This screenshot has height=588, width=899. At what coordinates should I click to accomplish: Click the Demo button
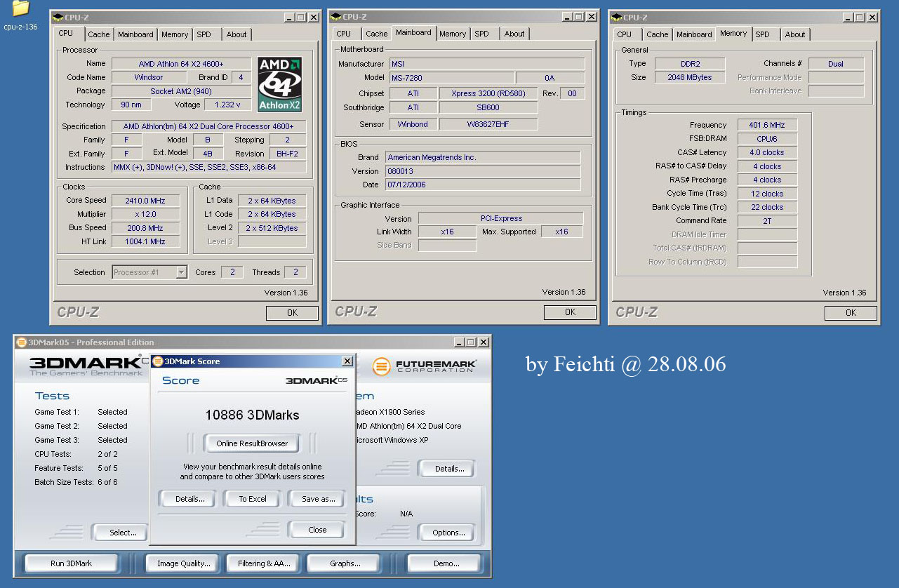coord(446,563)
